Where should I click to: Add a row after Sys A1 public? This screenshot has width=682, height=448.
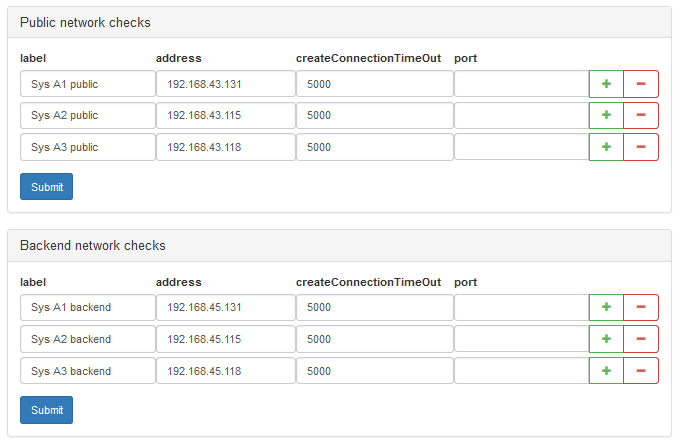pyautogui.click(x=606, y=84)
